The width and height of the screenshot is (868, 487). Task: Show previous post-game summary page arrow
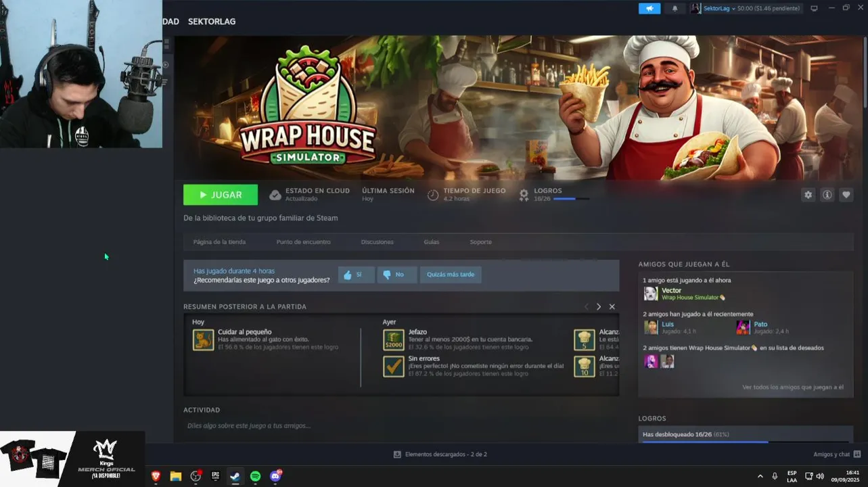click(587, 307)
